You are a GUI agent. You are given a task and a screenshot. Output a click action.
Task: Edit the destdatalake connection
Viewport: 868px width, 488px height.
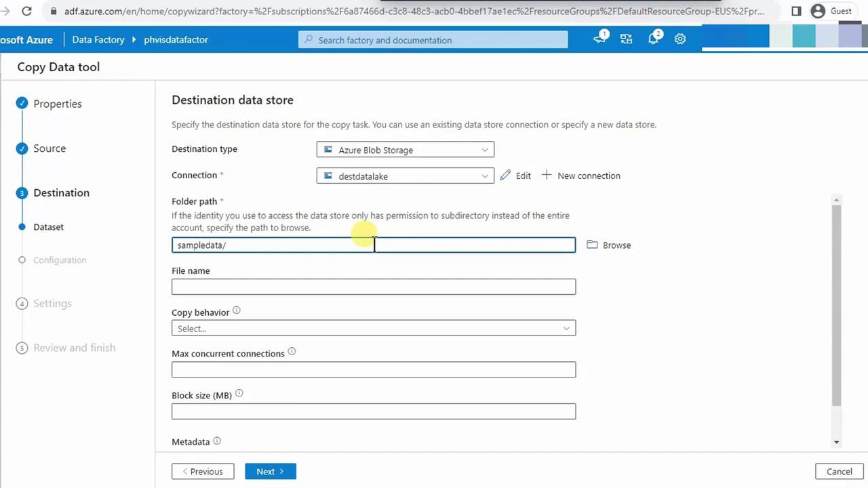pyautogui.click(x=515, y=176)
